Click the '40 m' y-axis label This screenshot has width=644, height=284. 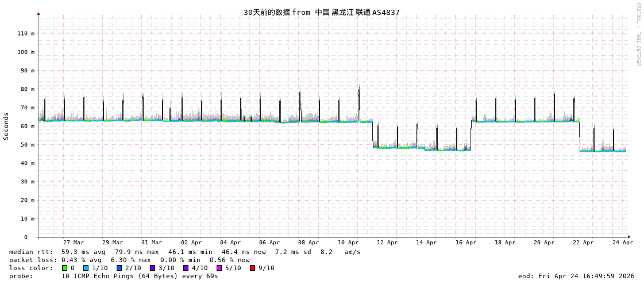pos(28,163)
